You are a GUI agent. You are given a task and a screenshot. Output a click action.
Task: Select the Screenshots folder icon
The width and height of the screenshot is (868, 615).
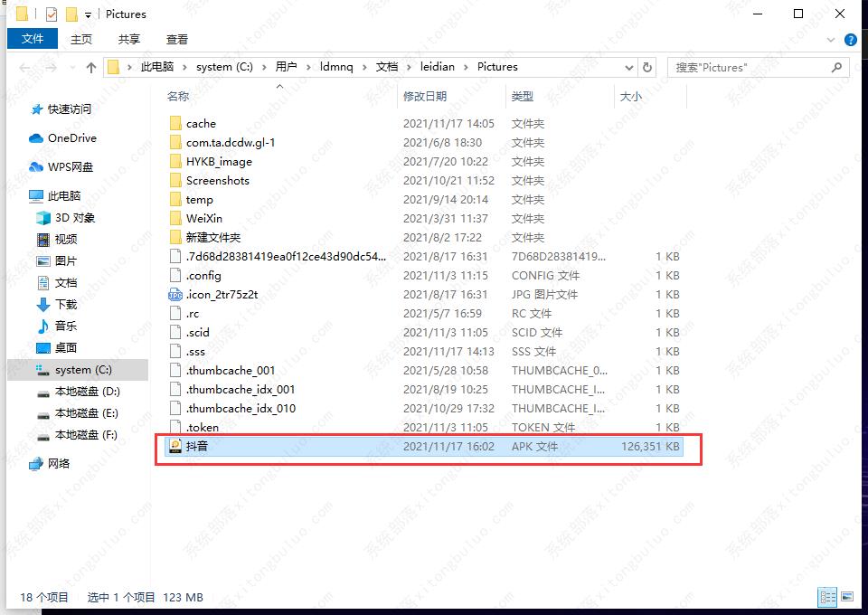pyautogui.click(x=175, y=181)
